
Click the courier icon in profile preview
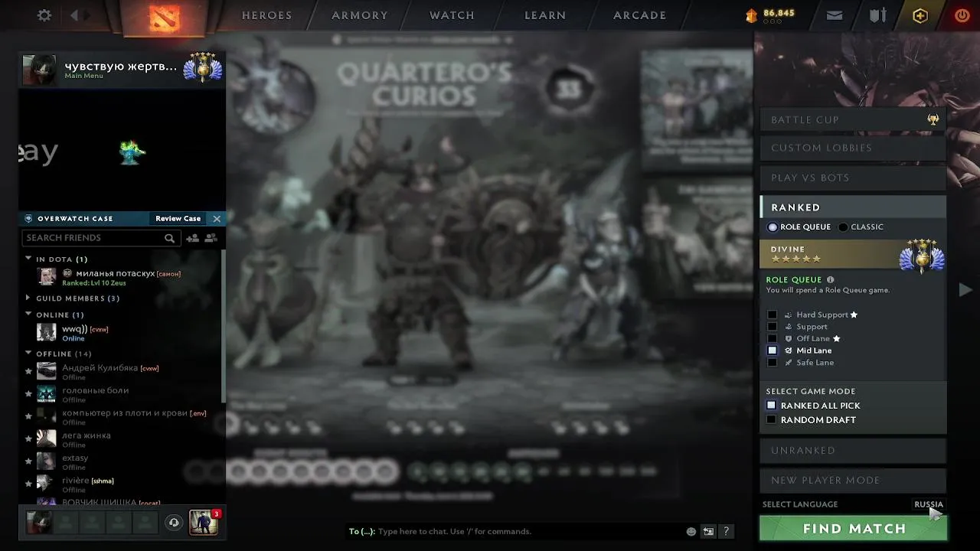tap(132, 152)
